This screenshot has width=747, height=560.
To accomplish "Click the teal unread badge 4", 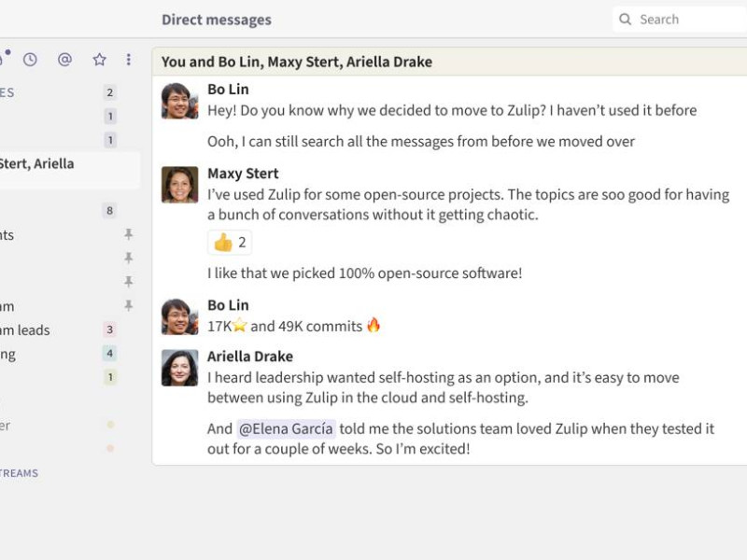I will click(x=109, y=354).
